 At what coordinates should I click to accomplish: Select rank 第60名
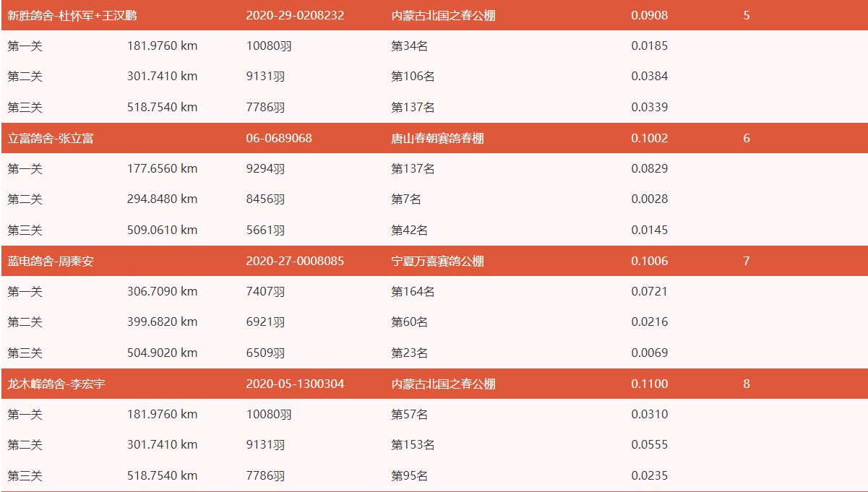409,322
